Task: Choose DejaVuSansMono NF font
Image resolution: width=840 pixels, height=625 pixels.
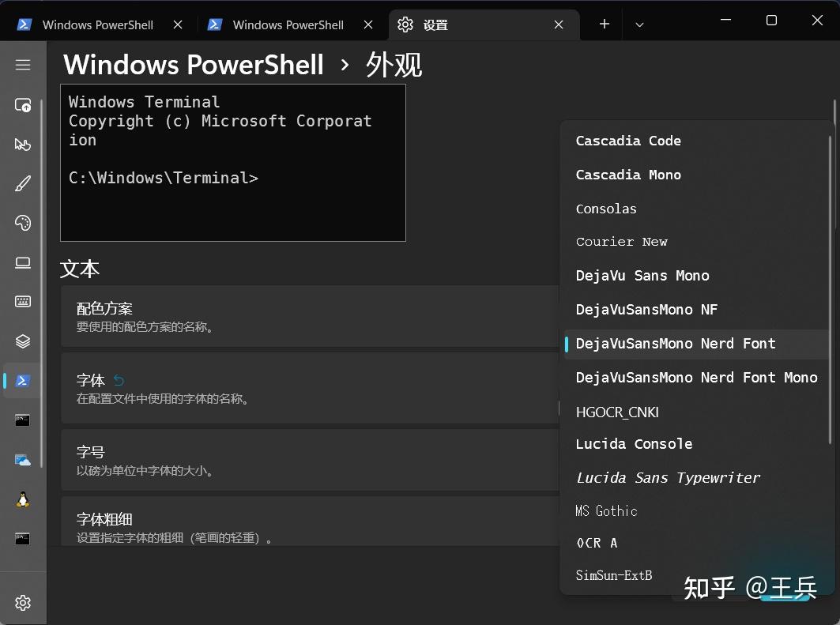Action: point(695,310)
